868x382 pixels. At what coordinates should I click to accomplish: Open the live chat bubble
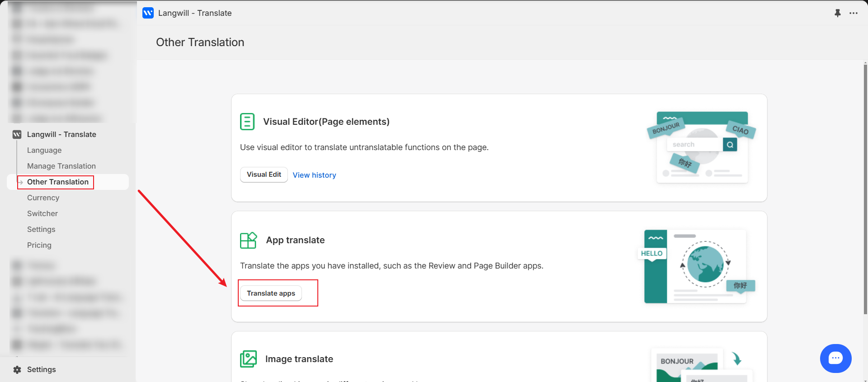pyautogui.click(x=836, y=358)
